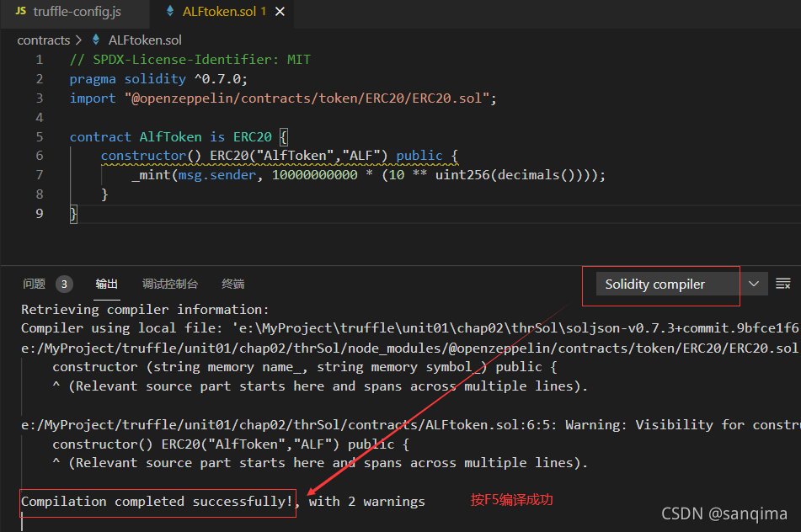Viewport: 801px width, 532px height.
Task: Click the SPDX-License-Identifier comment line
Action: [x=190, y=60]
